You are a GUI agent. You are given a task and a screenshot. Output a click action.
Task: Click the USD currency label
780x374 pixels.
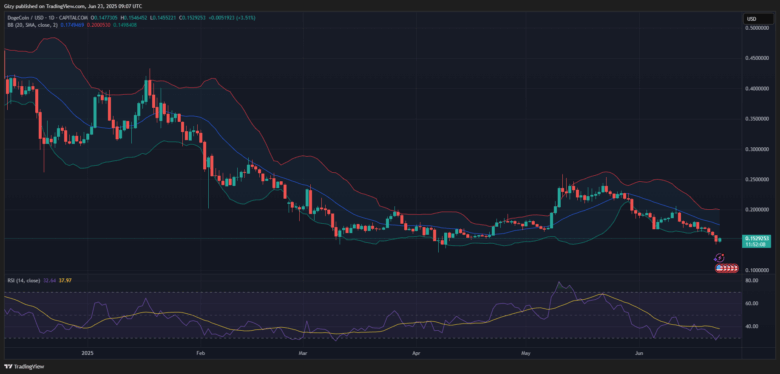coord(751,19)
